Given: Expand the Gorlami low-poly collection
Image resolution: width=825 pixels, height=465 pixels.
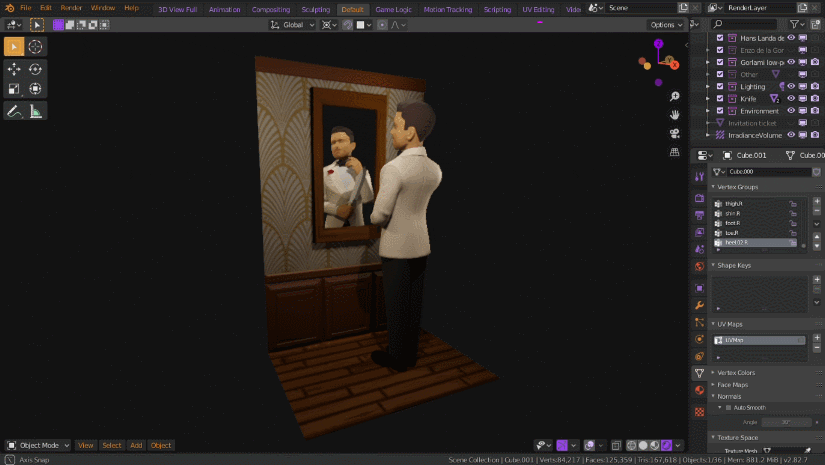Looking at the screenshot, I should pyautogui.click(x=708, y=62).
